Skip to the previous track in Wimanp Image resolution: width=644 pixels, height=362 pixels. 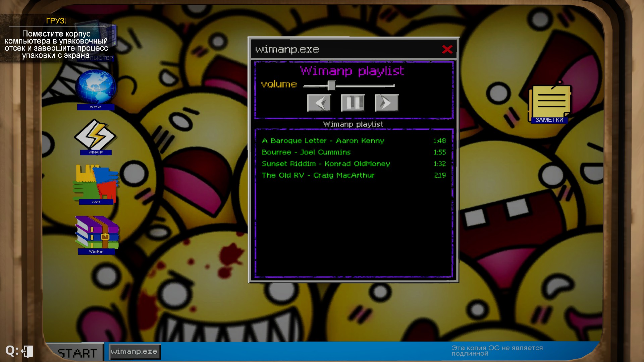click(319, 103)
